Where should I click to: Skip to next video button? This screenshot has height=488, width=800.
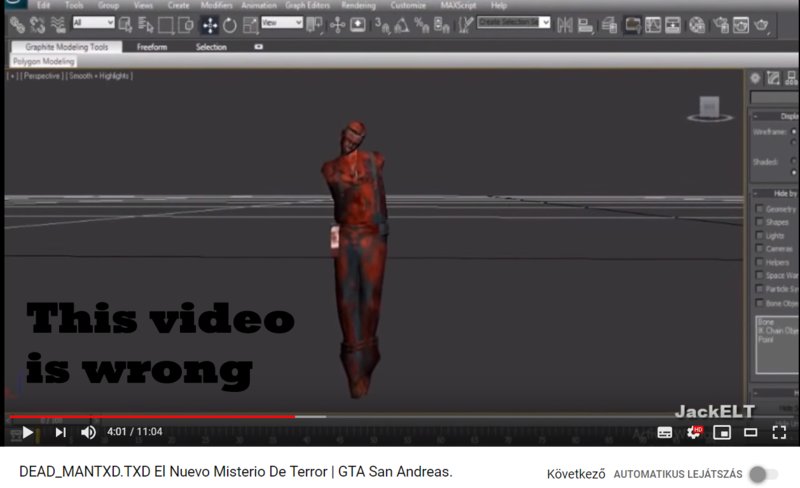pyautogui.click(x=60, y=432)
